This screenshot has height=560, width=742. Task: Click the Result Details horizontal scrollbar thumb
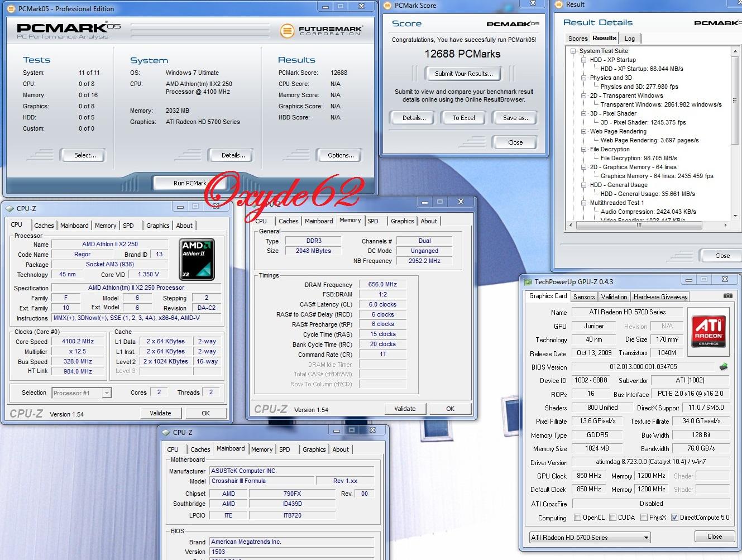(639, 226)
